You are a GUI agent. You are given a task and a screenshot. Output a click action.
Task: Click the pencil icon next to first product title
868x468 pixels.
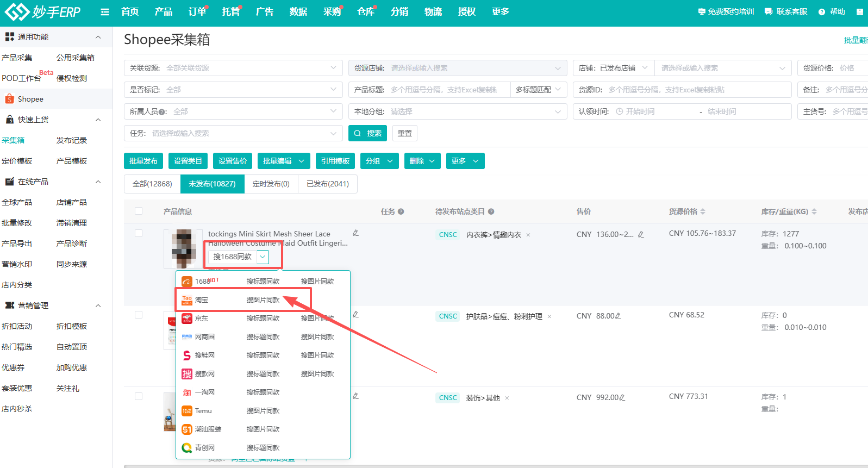pos(355,233)
